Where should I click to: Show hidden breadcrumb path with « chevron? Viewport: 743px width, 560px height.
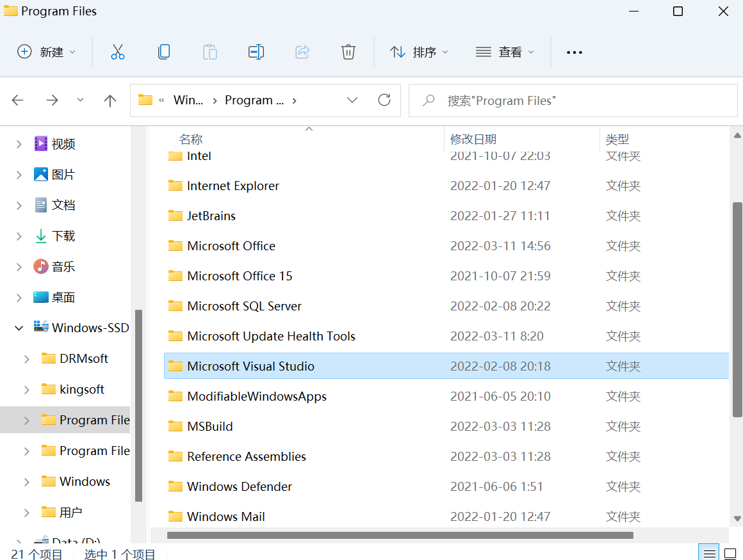click(x=161, y=100)
